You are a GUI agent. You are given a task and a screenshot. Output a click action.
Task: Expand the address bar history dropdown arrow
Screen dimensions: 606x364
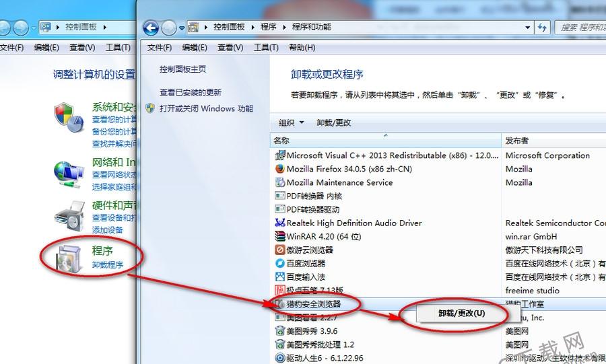[527, 28]
